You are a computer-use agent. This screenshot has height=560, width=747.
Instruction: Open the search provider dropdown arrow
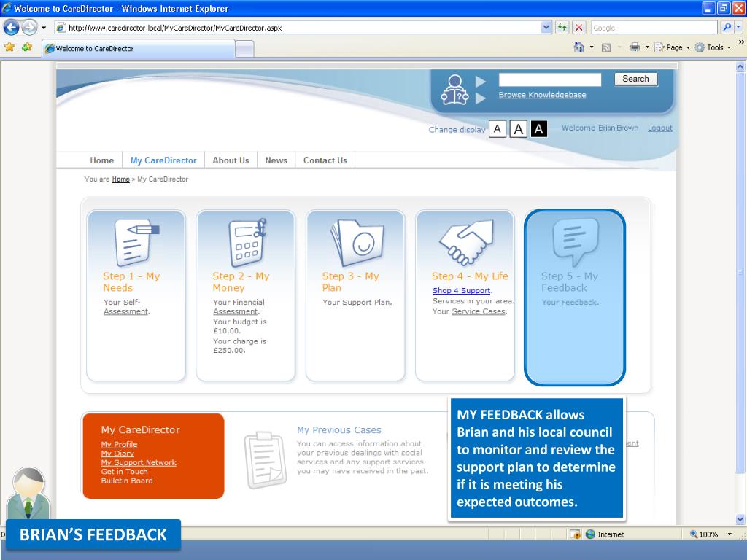point(738,28)
